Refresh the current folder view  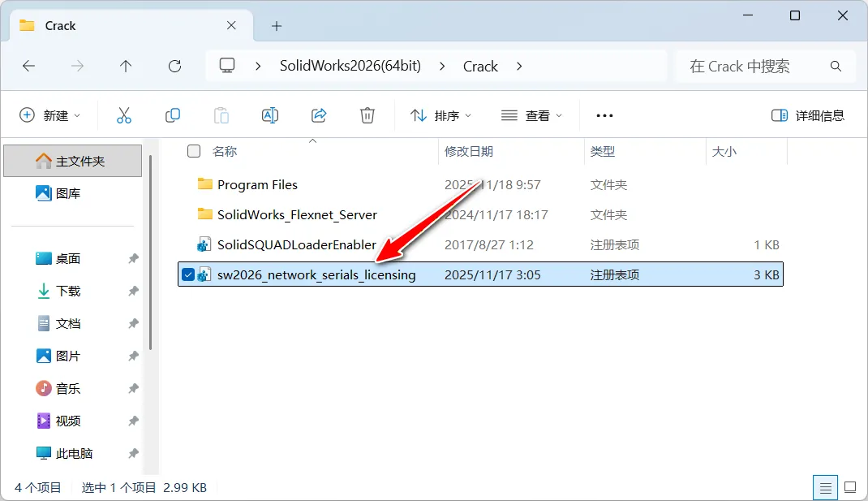pyautogui.click(x=175, y=66)
